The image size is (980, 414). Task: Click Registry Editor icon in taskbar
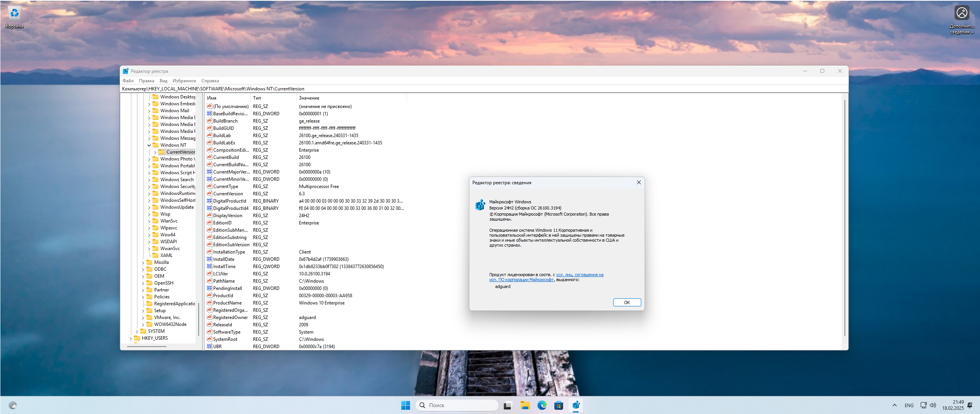click(x=576, y=405)
